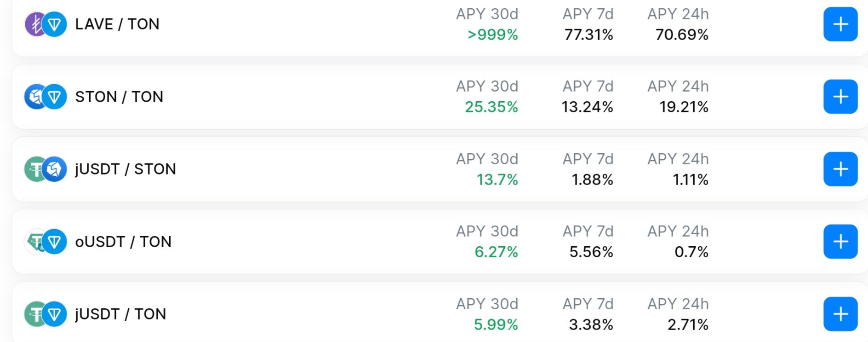
Task: Select the 77.31% APY 7d figure
Action: point(588,35)
